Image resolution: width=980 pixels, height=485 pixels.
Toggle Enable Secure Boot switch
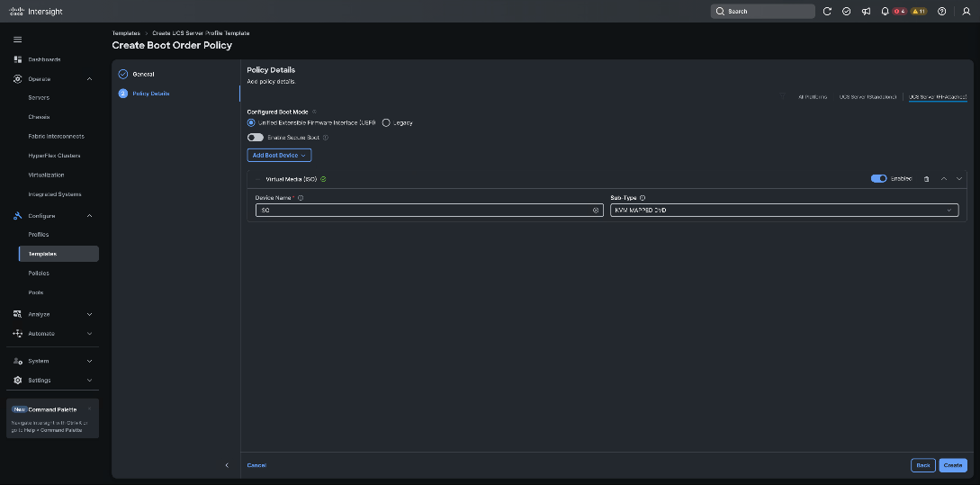click(x=256, y=138)
